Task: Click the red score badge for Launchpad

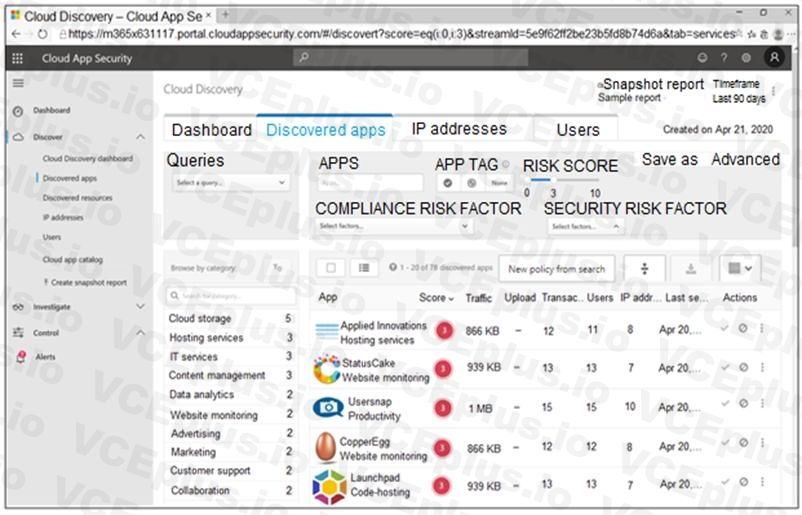Action: (441, 486)
